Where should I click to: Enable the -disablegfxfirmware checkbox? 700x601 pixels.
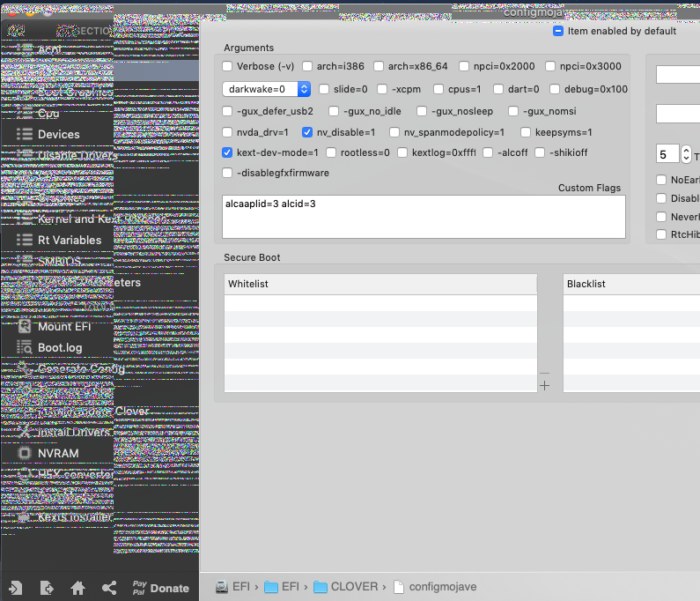227,173
